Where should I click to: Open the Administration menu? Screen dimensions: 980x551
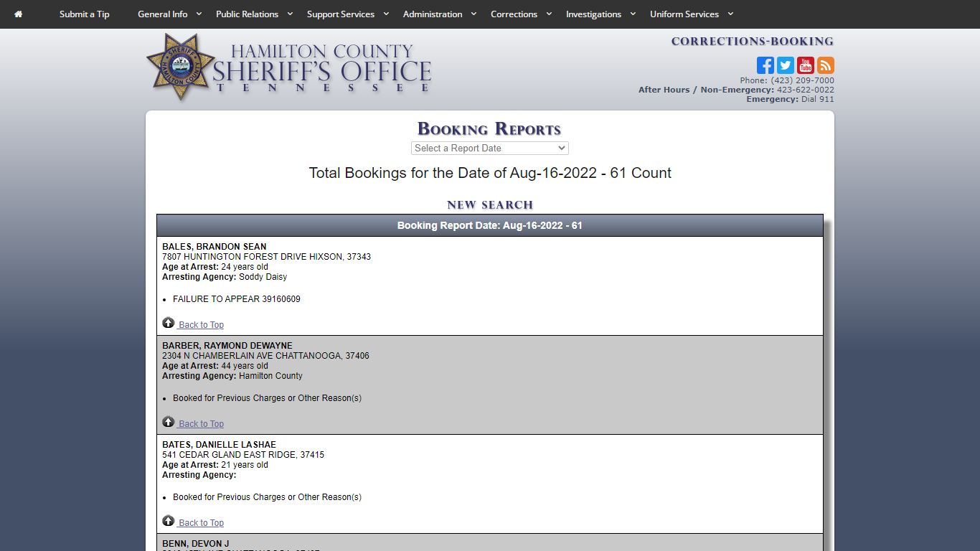point(433,14)
